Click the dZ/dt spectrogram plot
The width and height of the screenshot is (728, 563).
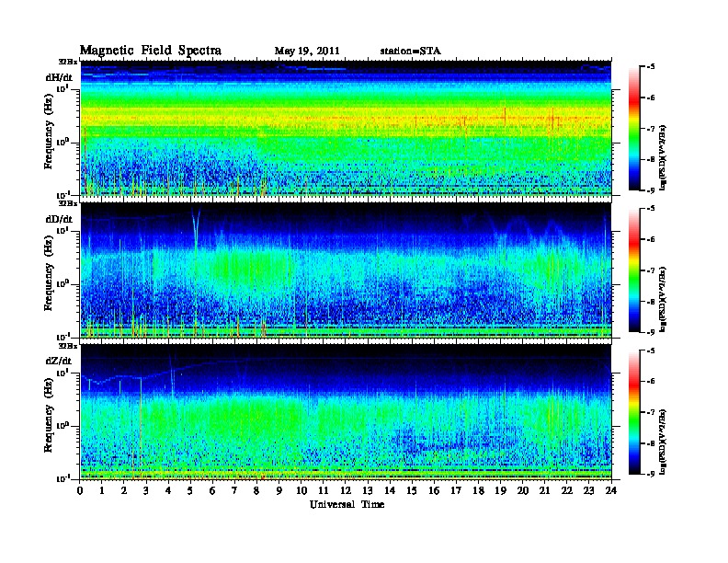click(346, 412)
